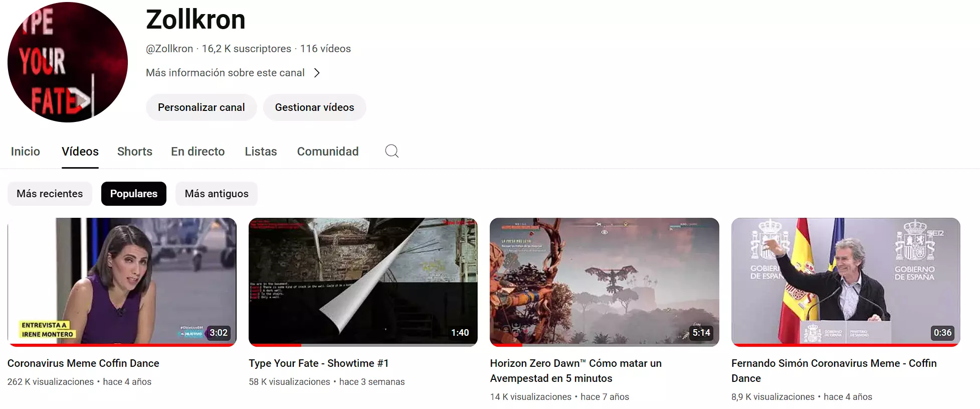Screen dimensions: 980x409
Task: Click the Zollkron channel name heading
Action: pos(195,20)
